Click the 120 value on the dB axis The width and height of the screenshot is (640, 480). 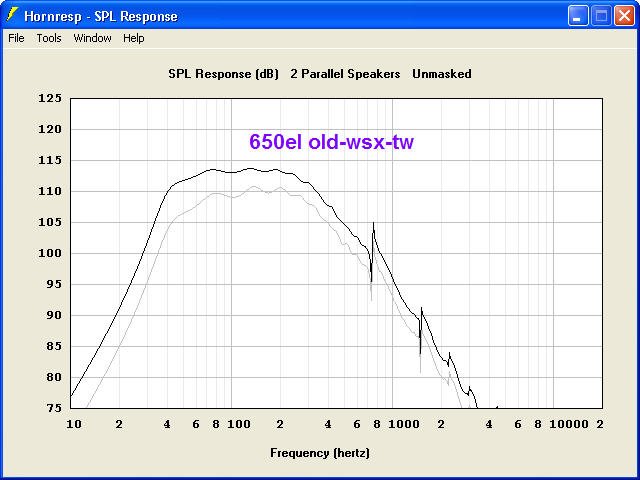coord(50,129)
